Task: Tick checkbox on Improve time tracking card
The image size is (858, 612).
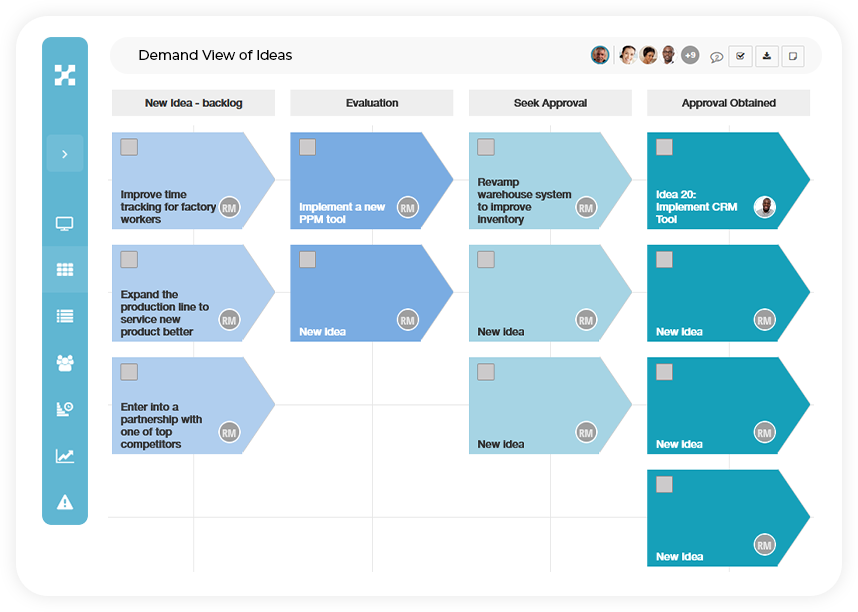Action: click(129, 147)
